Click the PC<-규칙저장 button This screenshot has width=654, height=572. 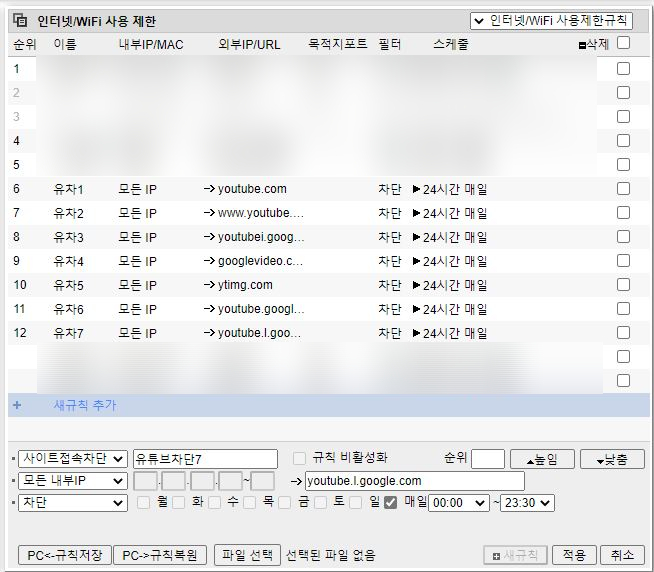pos(65,555)
